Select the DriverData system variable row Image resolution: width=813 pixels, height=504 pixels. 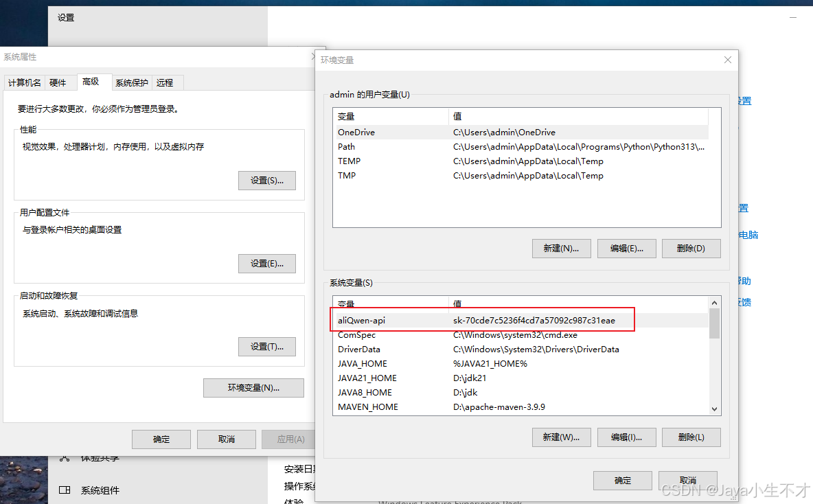[x=522, y=350]
